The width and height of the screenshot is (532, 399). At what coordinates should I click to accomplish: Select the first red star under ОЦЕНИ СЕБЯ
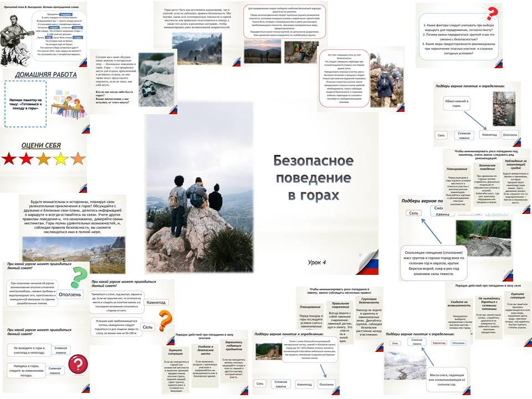point(9,158)
